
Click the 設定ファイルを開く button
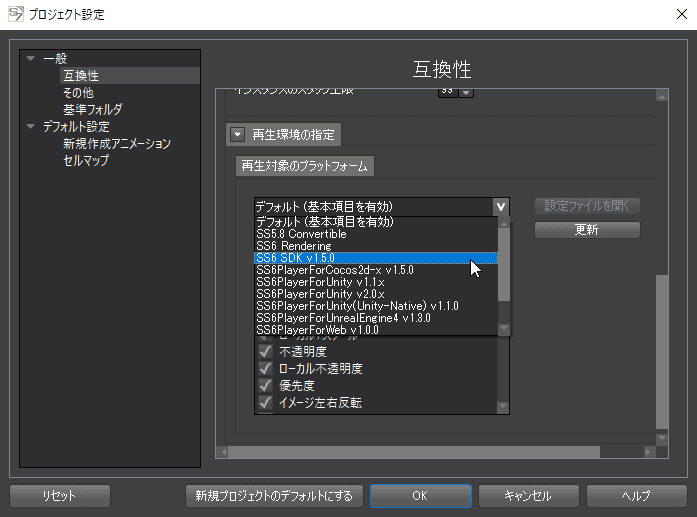click(x=587, y=206)
